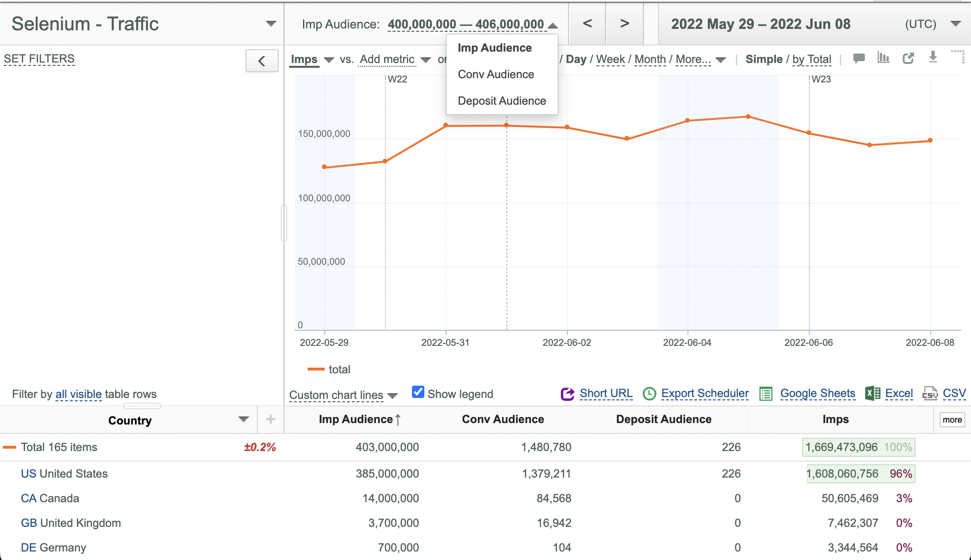Click the Short URL share icon
Viewport: 971px width, 560px height.
pyautogui.click(x=568, y=394)
